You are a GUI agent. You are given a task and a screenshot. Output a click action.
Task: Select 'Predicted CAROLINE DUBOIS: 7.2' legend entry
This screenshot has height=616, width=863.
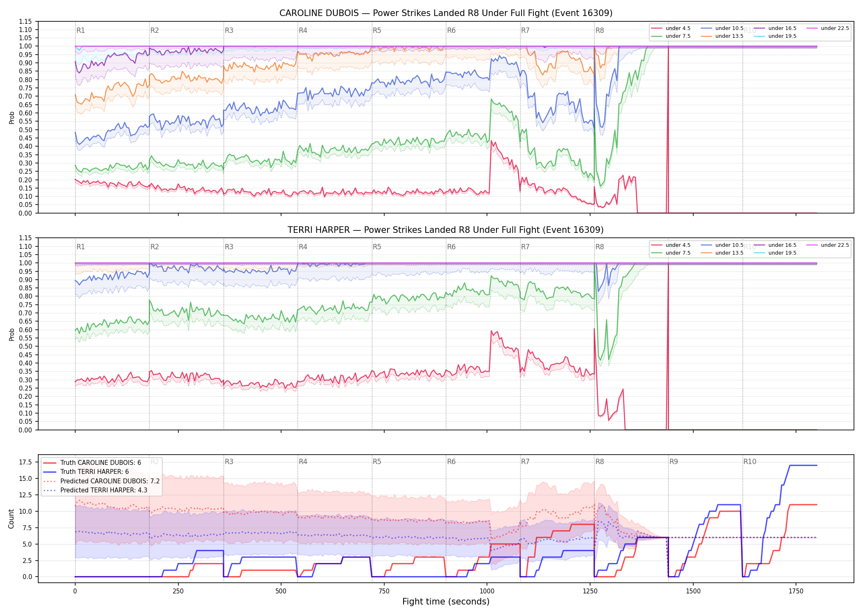point(101,481)
